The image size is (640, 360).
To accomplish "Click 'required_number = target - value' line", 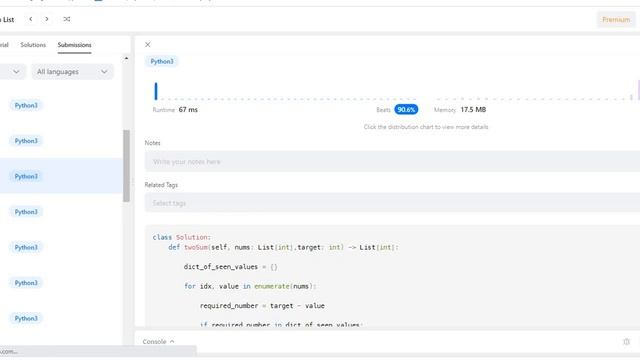I will coord(262,306).
